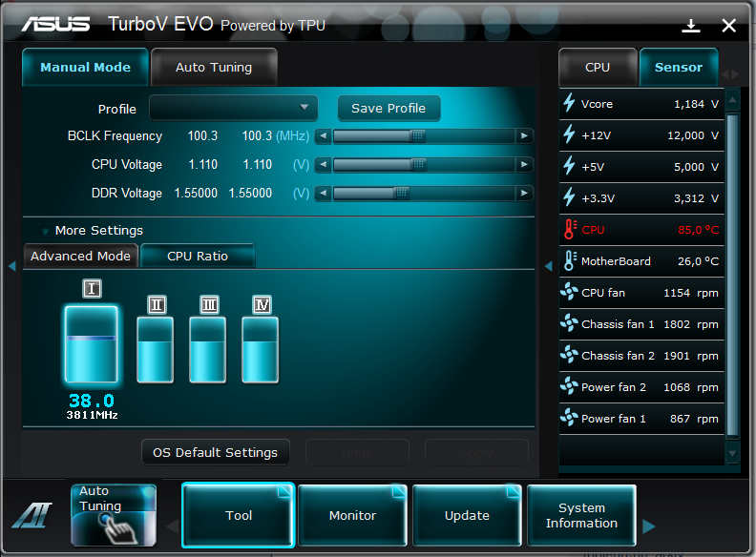756x557 pixels.
Task: Increase DDR Voltage with right arrow
Action: (524, 194)
